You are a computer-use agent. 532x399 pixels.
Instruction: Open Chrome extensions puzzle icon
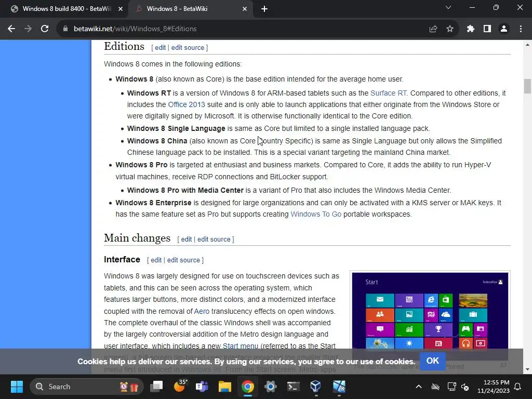[x=470, y=29]
